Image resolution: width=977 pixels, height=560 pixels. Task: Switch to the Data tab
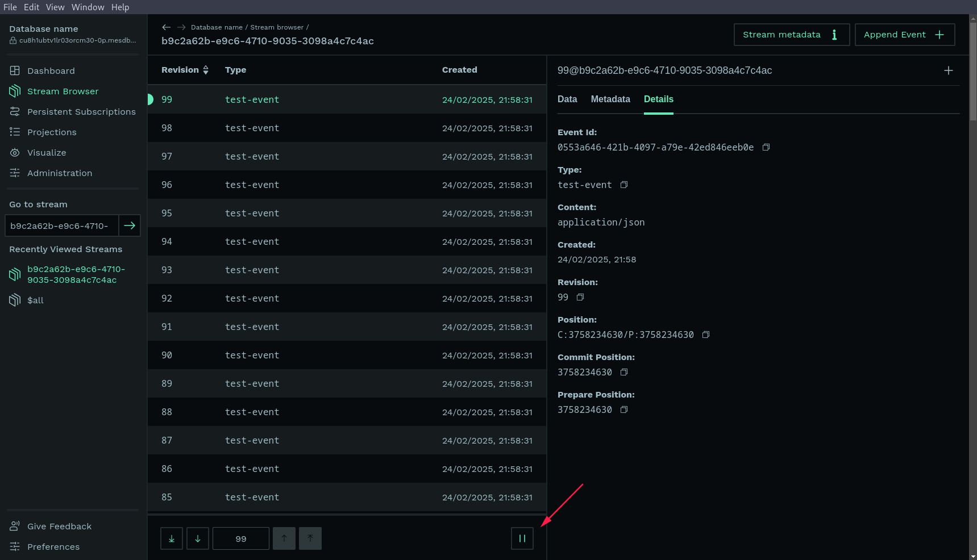click(567, 99)
